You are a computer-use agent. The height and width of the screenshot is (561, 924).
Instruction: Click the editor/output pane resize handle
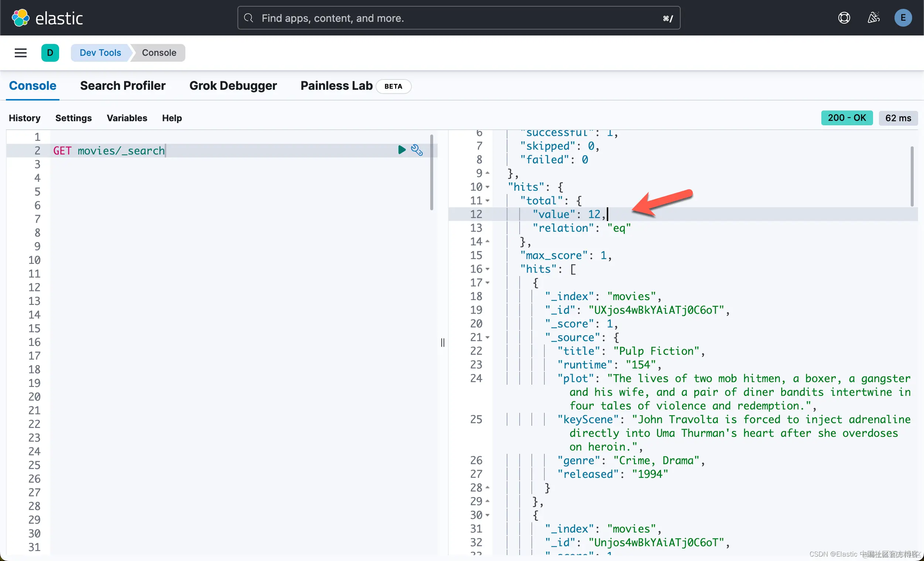(x=442, y=343)
